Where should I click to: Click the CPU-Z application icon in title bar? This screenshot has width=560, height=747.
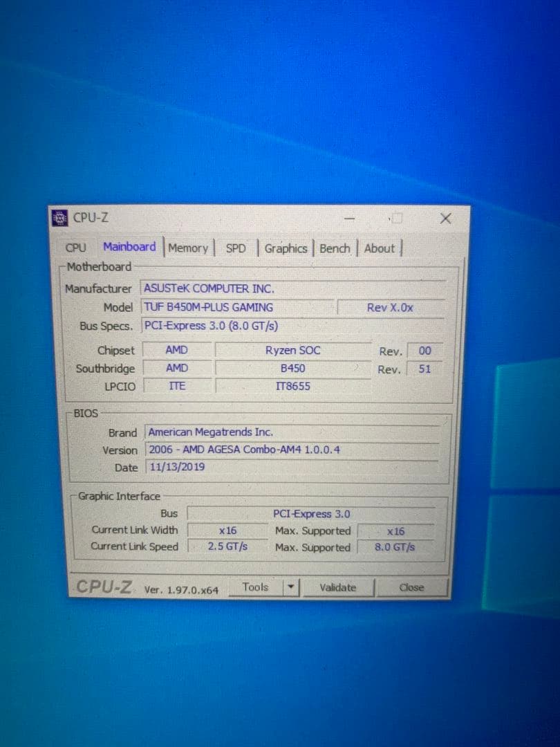click(59, 217)
